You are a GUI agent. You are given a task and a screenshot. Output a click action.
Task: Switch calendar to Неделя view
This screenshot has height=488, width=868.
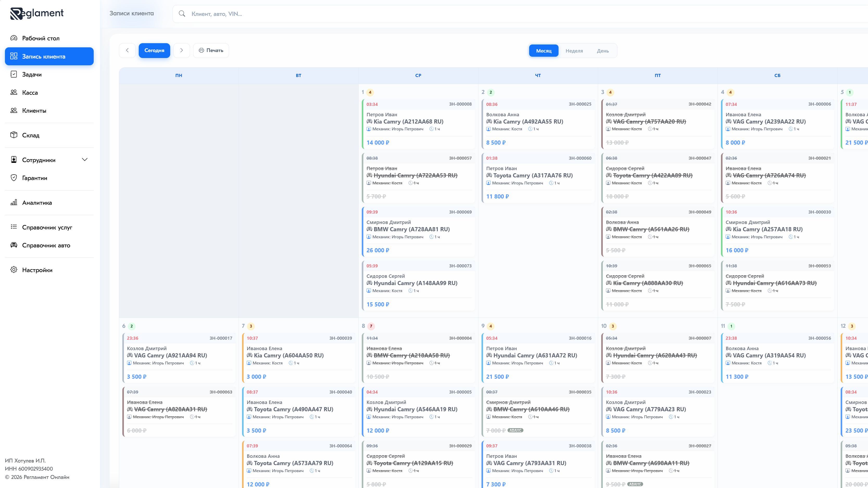click(574, 51)
